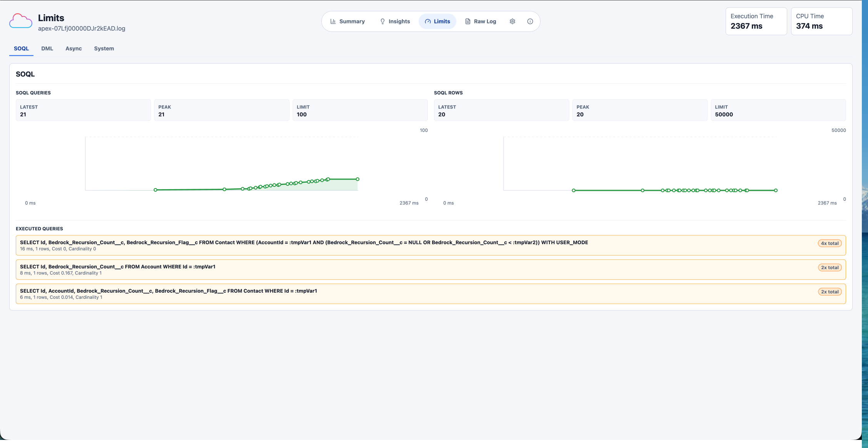The image size is (868, 448).
Task: Click the 4x total badge
Action: click(x=830, y=243)
